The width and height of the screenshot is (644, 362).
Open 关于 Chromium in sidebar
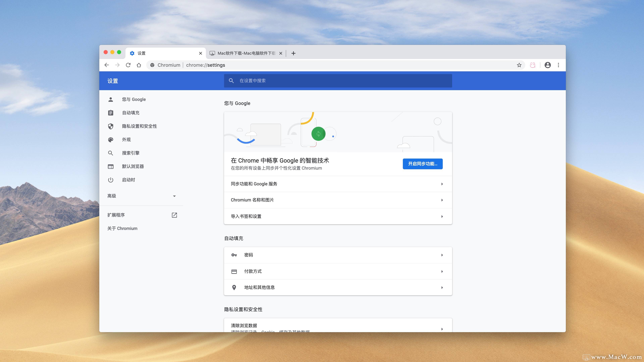(122, 229)
